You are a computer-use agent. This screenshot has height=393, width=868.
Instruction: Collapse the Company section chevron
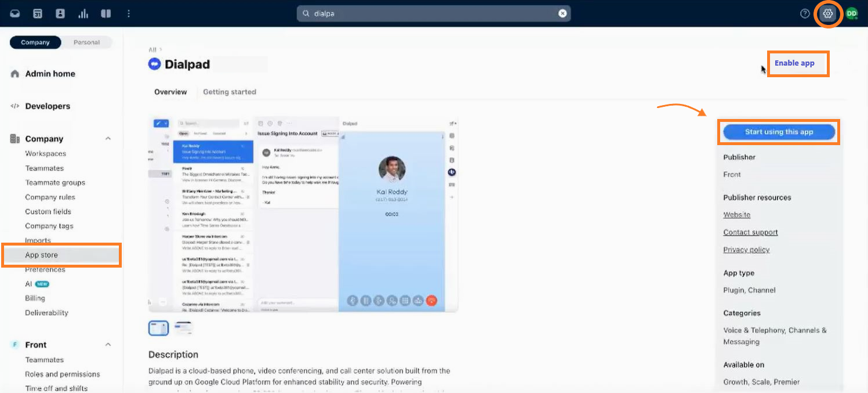tap(108, 139)
